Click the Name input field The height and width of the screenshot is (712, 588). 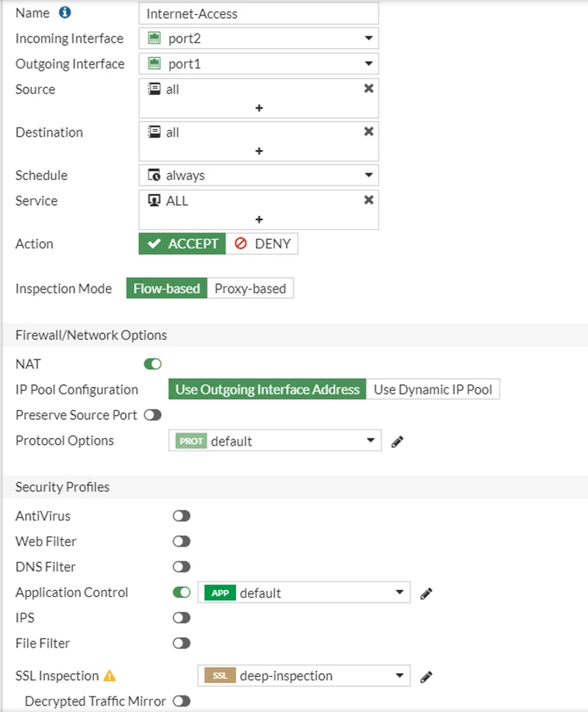259,13
